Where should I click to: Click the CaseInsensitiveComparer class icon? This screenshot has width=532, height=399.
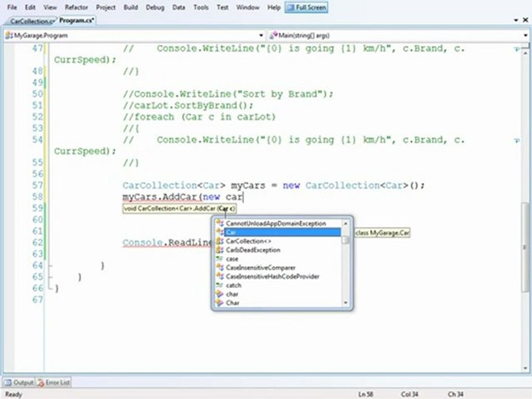click(x=220, y=267)
